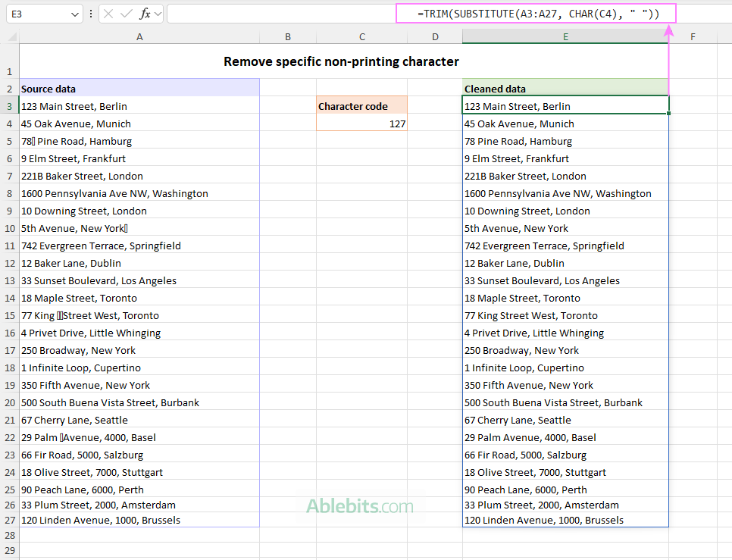Click source cell '500 South Buena Vista Street, Burbank'

pos(139,402)
